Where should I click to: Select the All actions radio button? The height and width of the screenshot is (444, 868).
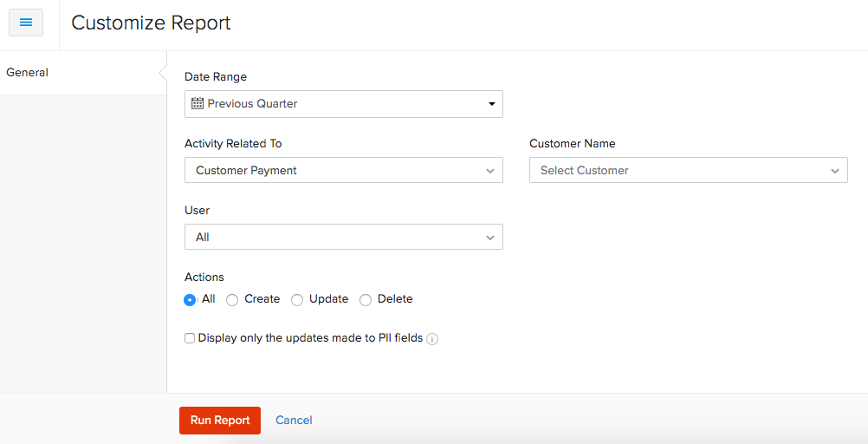click(190, 300)
